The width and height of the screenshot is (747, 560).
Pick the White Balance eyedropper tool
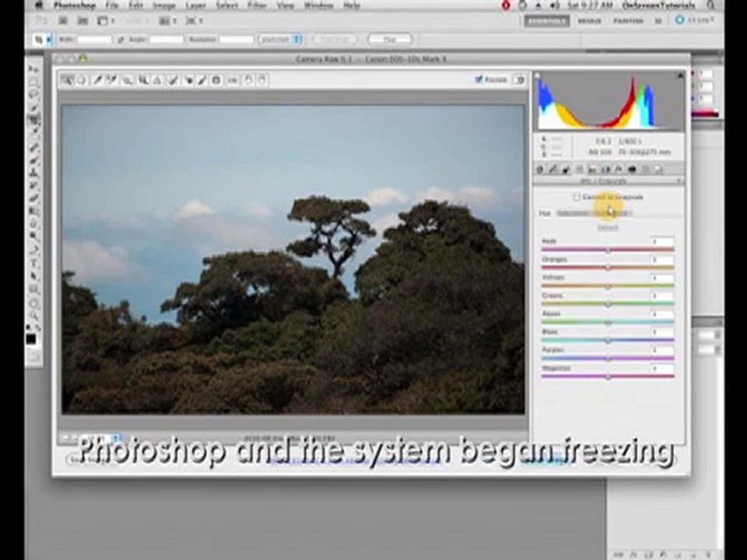98,80
